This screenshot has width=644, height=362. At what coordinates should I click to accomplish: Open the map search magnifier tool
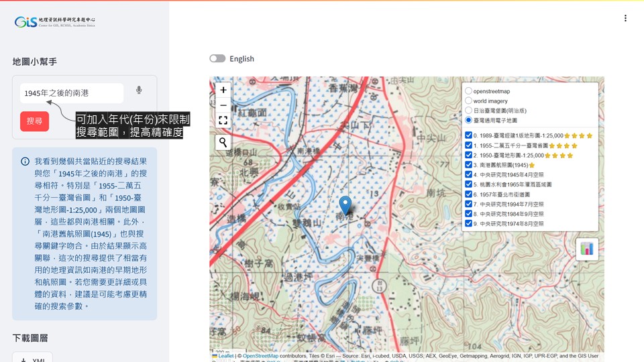click(x=223, y=142)
